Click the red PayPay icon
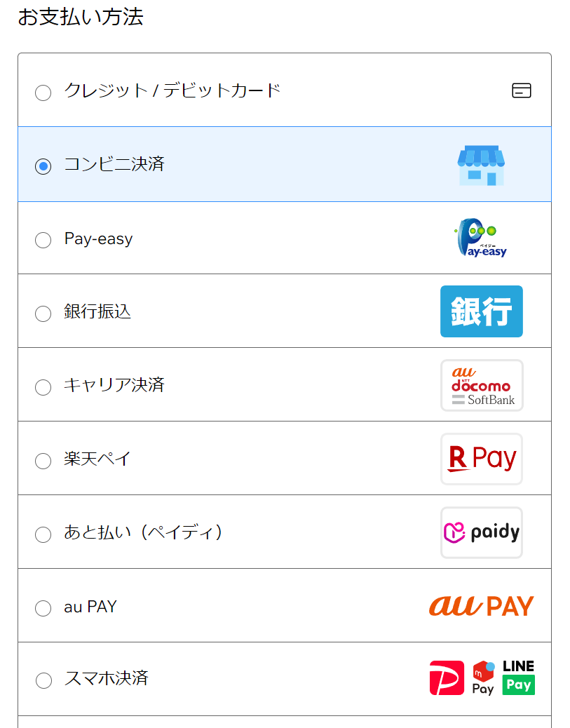This screenshot has height=728, width=570. (447, 678)
